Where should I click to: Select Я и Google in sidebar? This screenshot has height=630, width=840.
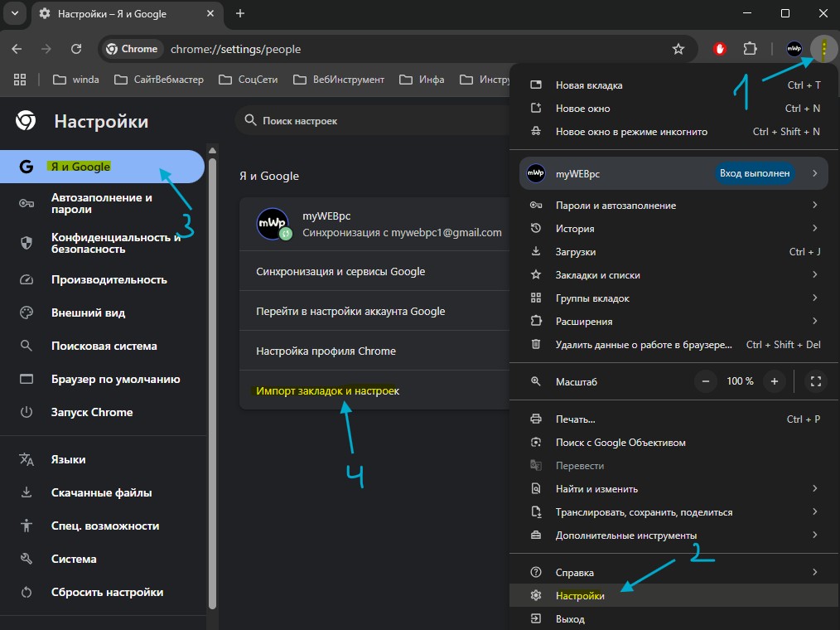[103, 167]
